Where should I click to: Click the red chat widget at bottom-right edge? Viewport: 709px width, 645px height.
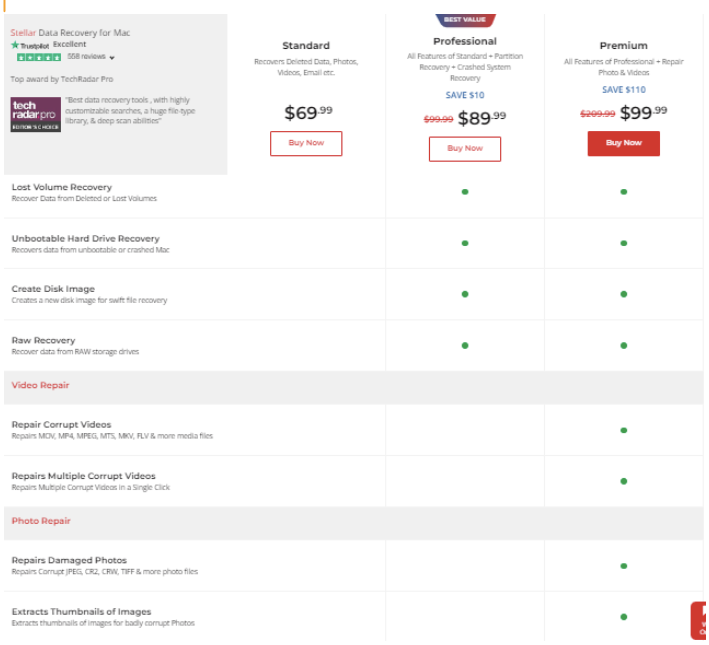pyautogui.click(x=700, y=620)
